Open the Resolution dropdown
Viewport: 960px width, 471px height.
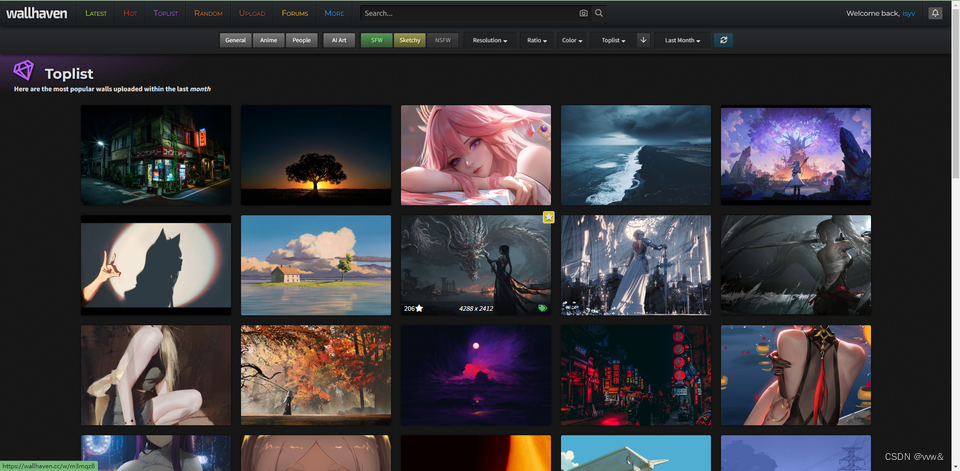[x=490, y=40]
